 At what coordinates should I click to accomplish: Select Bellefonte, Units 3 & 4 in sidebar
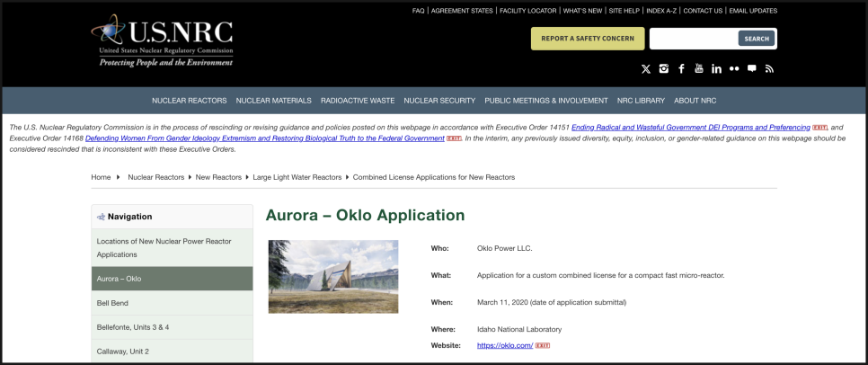pos(173,327)
